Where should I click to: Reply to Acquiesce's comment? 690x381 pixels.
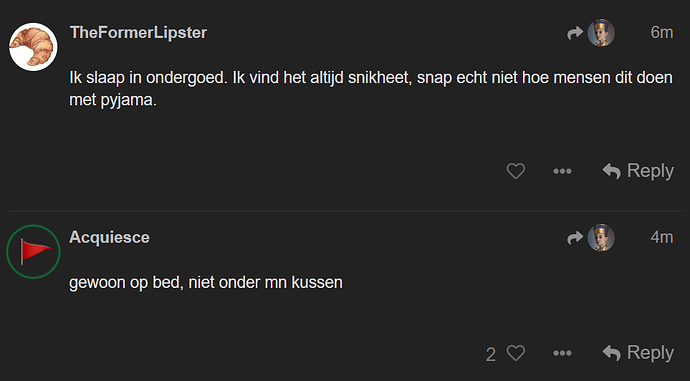click(x=638, y=353)
